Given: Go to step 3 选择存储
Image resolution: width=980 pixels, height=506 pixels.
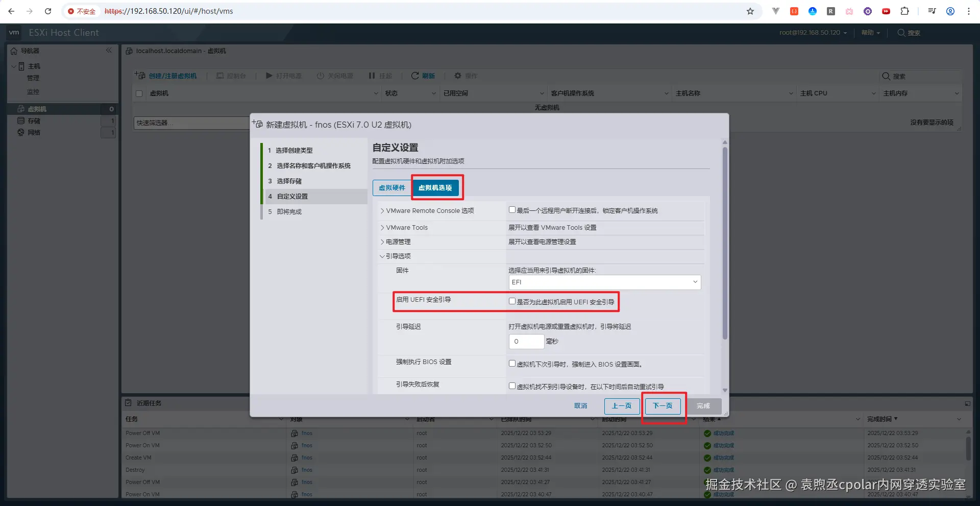Looking at the screenshot, I should (x=285, y=181).
